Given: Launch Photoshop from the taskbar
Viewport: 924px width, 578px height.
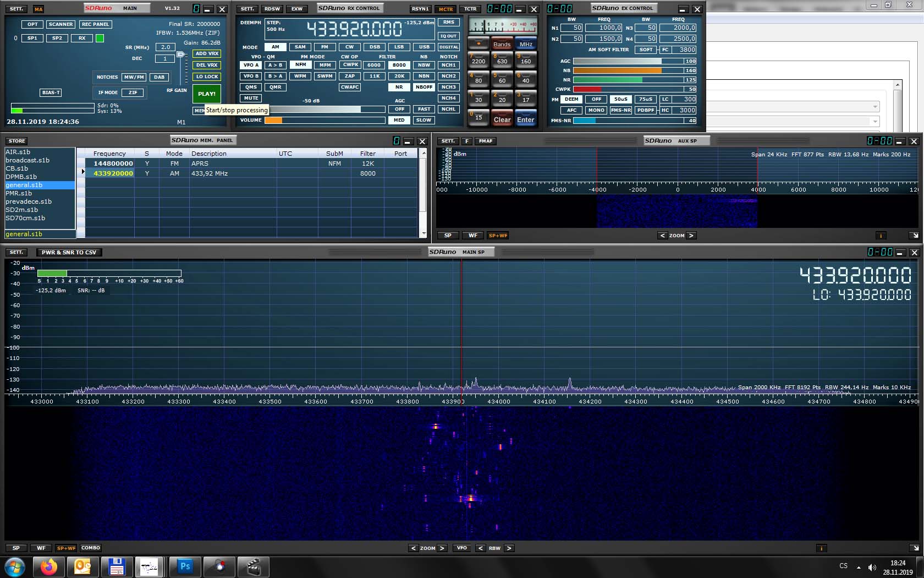Looking at the screenshot, I should point(185,566).
